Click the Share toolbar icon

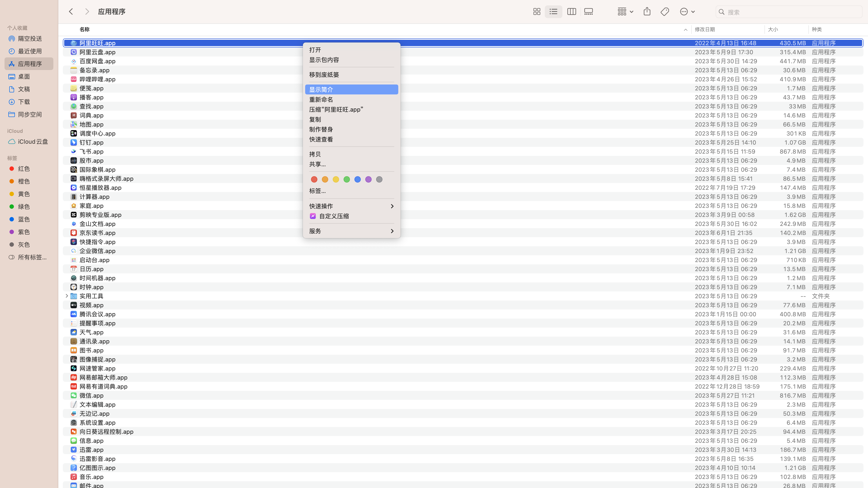(647, 12)
